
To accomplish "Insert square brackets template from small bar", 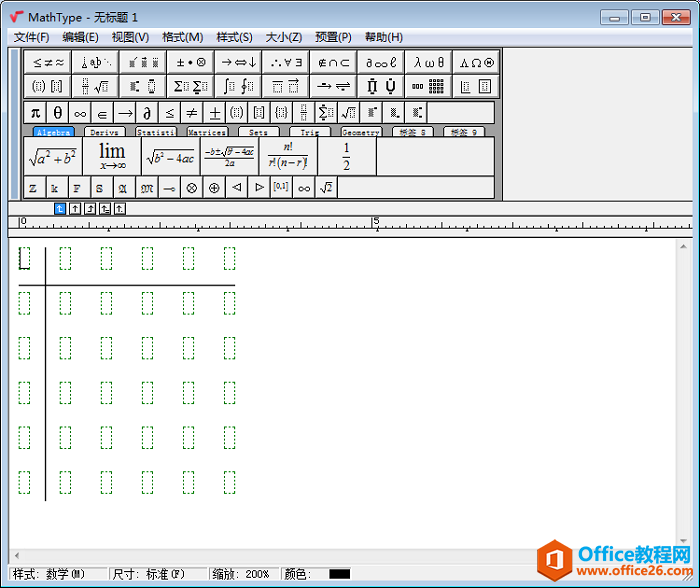I will (259, 113).
